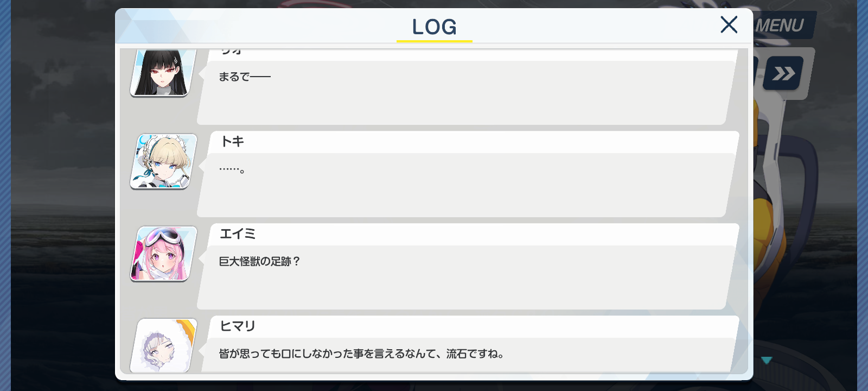Click Eimi's pink-haired portrait avatar
This screenshot has height=391, width=868.
[x=163, y=254]
